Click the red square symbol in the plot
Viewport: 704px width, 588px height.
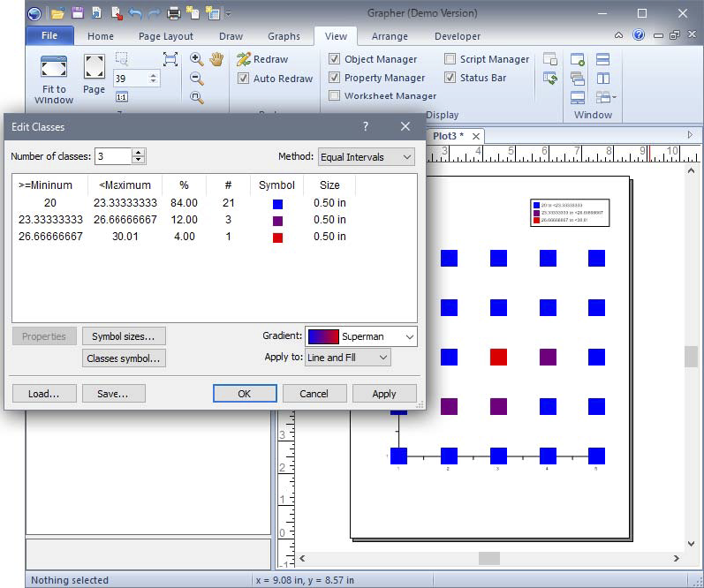coord(498,358)
